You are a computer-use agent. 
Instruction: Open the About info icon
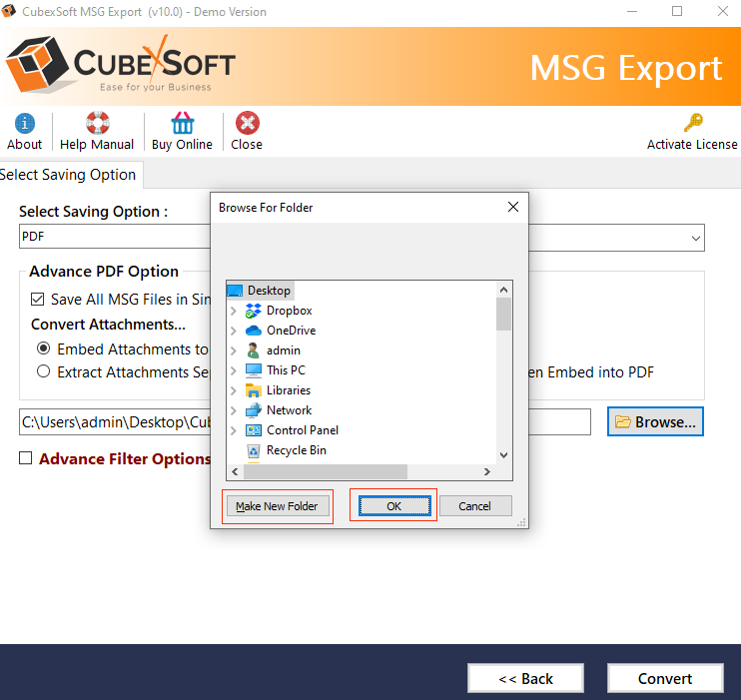point(25,124)
